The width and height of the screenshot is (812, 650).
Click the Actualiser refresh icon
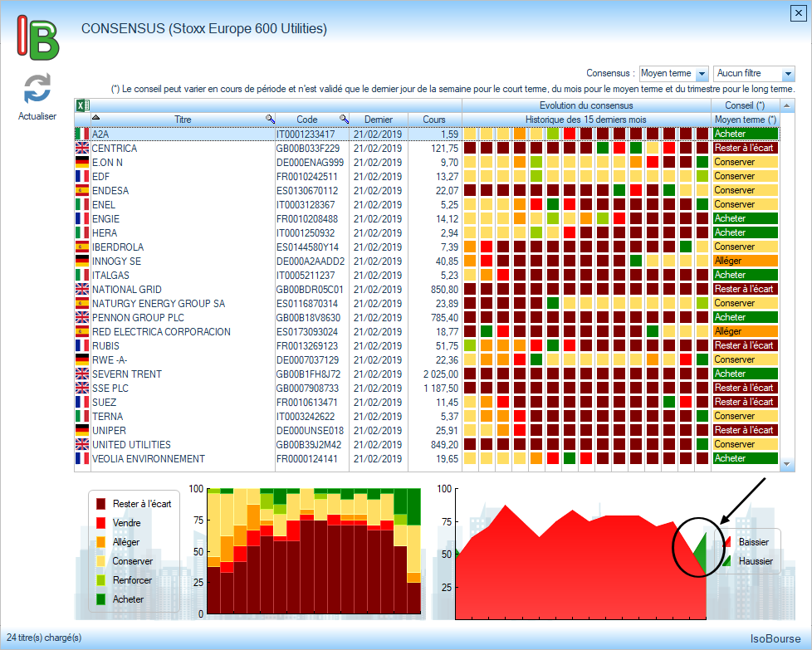(37, 88)
